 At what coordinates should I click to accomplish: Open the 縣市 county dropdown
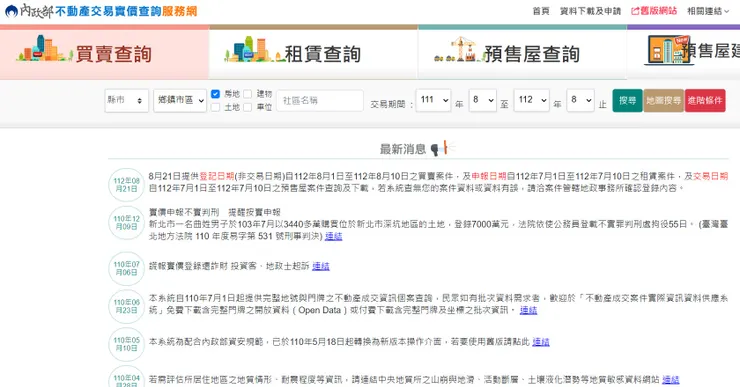point(127,100)
